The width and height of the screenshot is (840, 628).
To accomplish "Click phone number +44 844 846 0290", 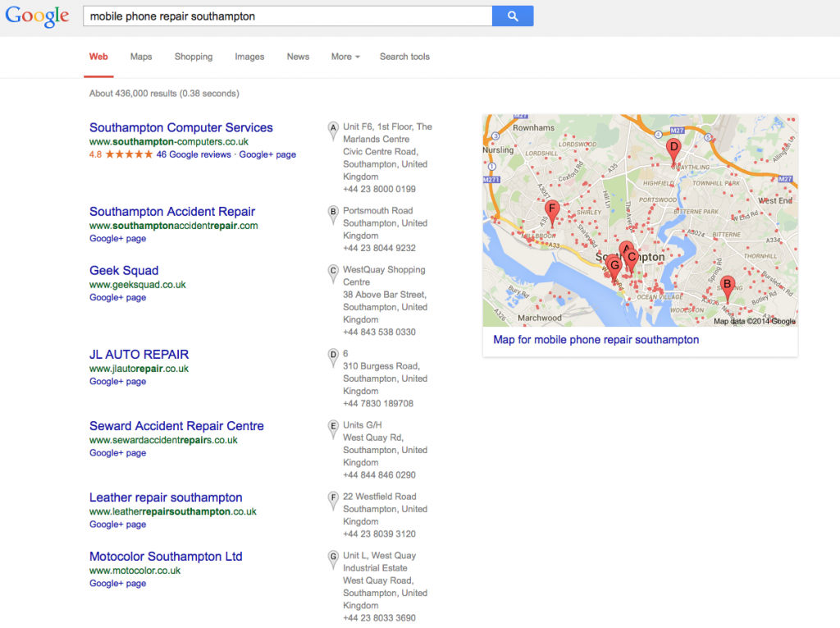I will click(379, 475).
